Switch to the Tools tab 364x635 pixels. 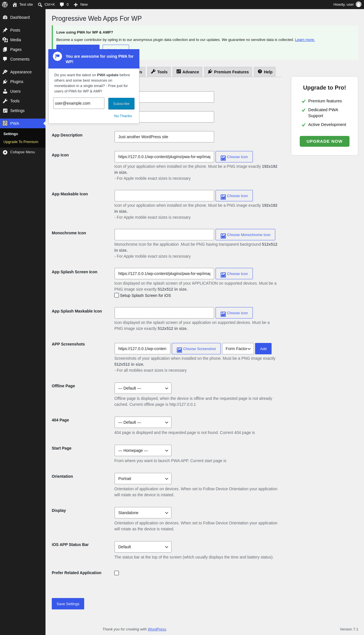pyautogui.click(x=159, y=72)
